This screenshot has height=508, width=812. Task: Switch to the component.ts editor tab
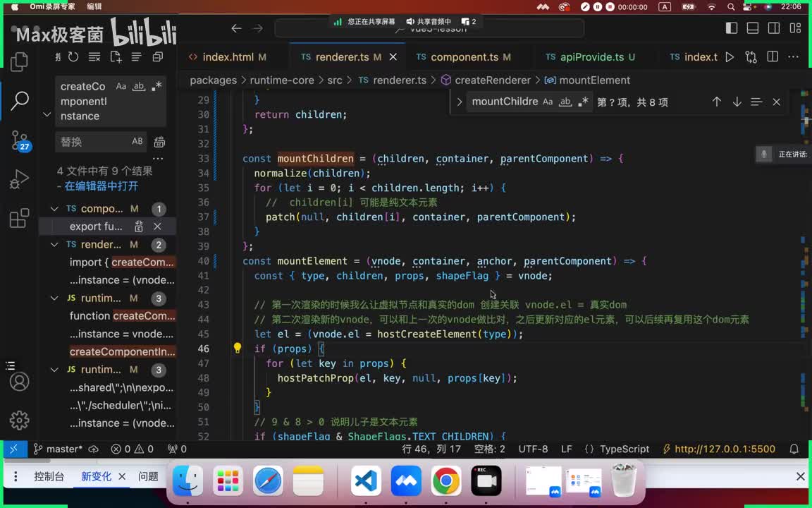tap(464, 57)
